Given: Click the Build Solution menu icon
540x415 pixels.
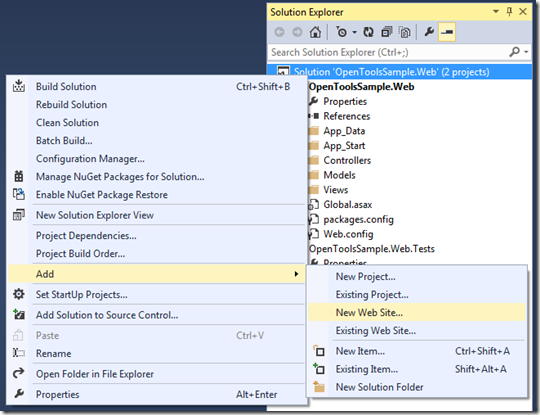Looking at the screenshot, I should 19,86.
